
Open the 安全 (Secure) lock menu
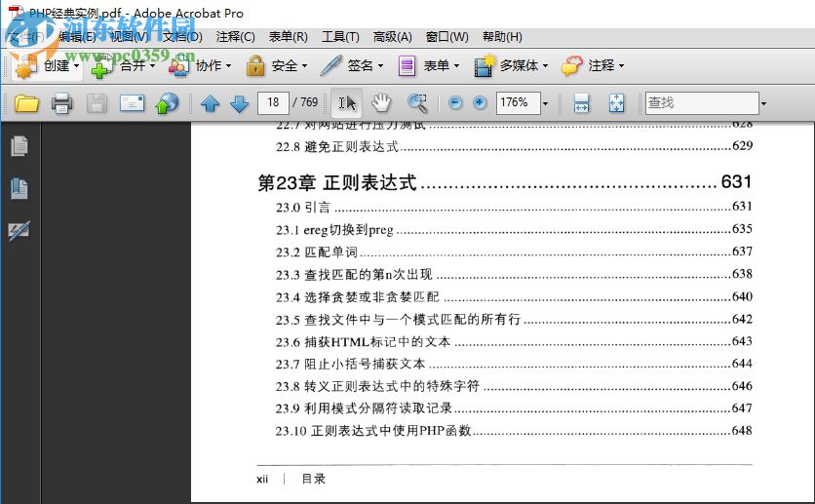click(277, 66)
